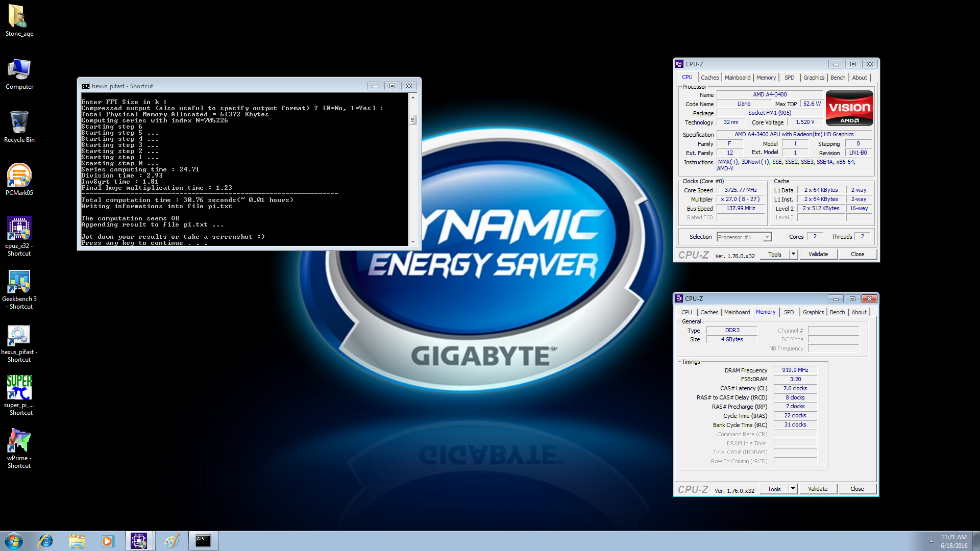
Task: Open the Recycle Bin icon
Action: click(x=19, y=127)
